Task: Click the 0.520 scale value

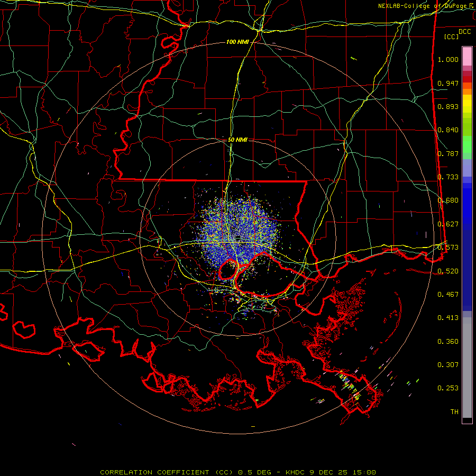Action: 448,271
